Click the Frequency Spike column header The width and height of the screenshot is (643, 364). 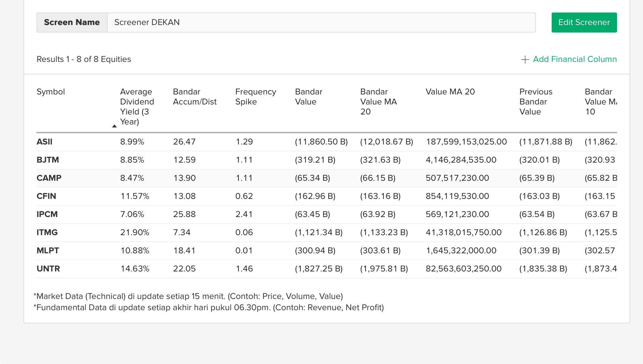pos(256,97)
